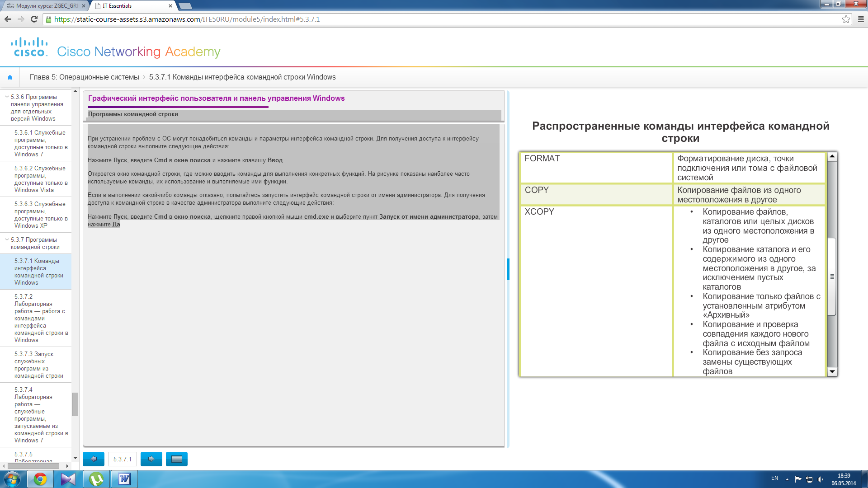This screenshot has height=488, width=868.
Task: Open Word from the taskbar
Action: (x=124, y=479)
